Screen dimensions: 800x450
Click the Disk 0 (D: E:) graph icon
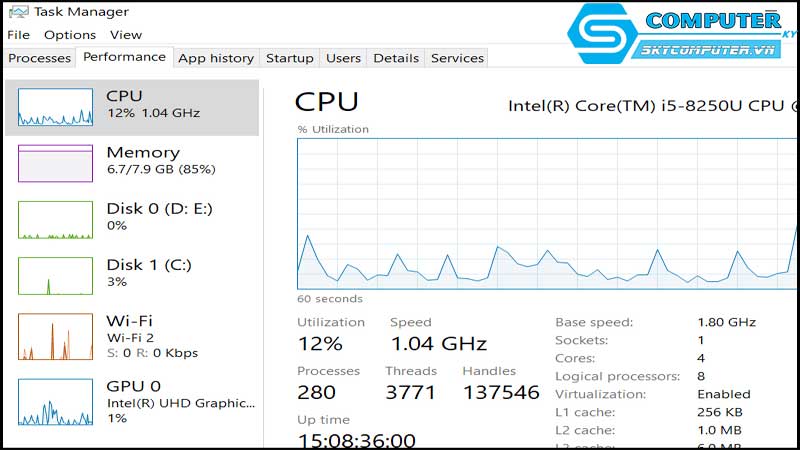pos(56,220)
